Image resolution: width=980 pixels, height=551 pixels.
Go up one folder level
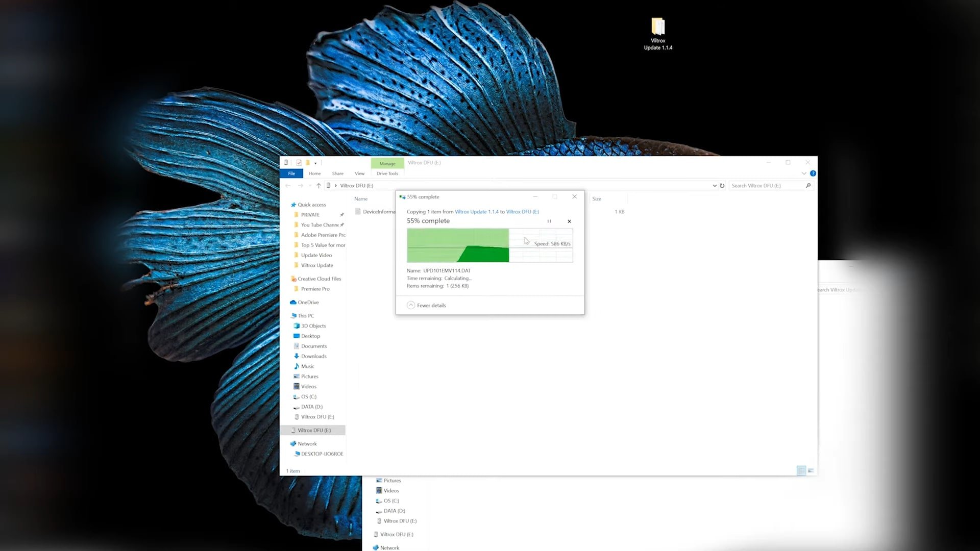(318, 186)
